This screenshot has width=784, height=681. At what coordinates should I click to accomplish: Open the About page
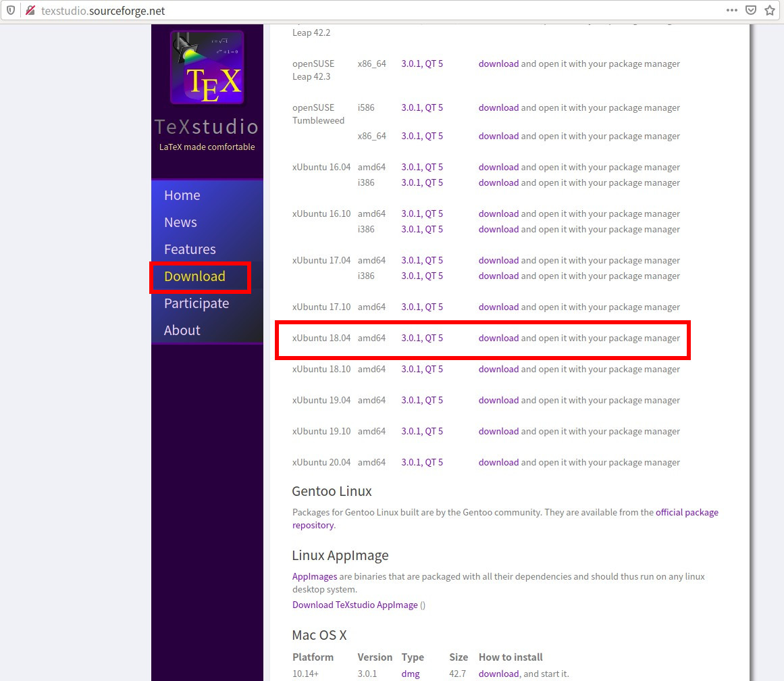pyautogui.click(x=182, y=330)
